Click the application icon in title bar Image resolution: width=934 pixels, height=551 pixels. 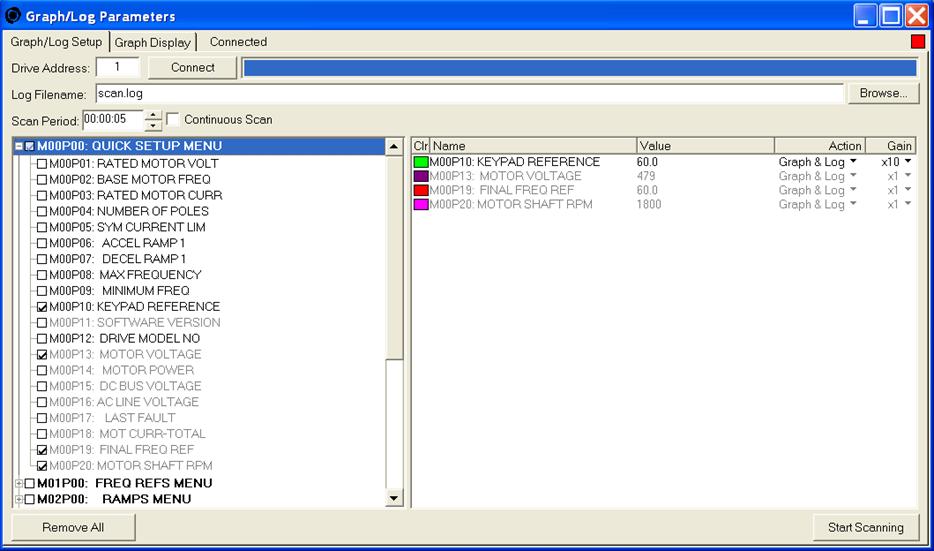tap(13, 16)
